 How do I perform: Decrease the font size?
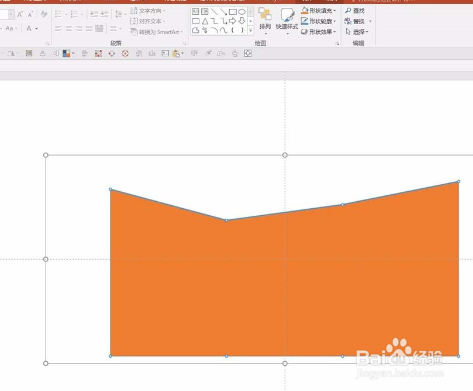(30, 14)
